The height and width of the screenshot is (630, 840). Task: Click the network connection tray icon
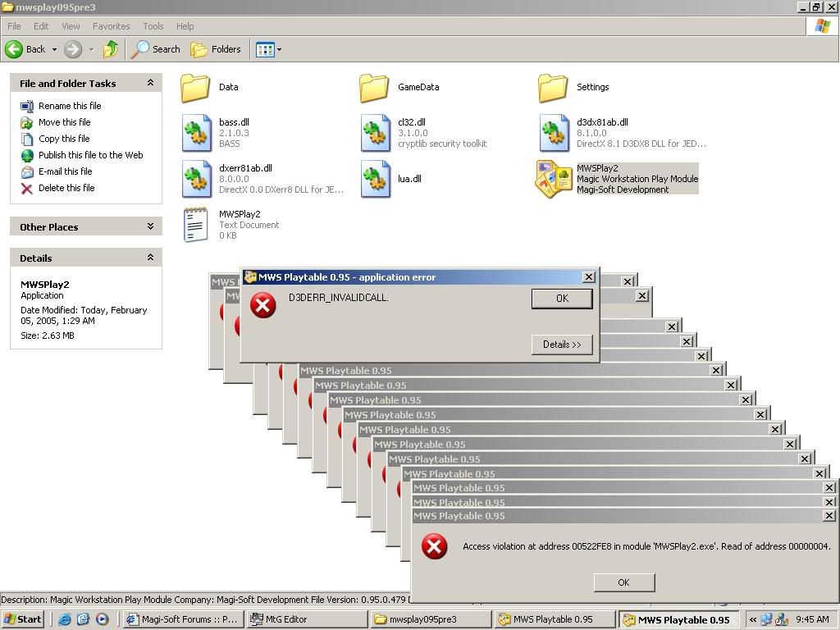coord(767,620)
